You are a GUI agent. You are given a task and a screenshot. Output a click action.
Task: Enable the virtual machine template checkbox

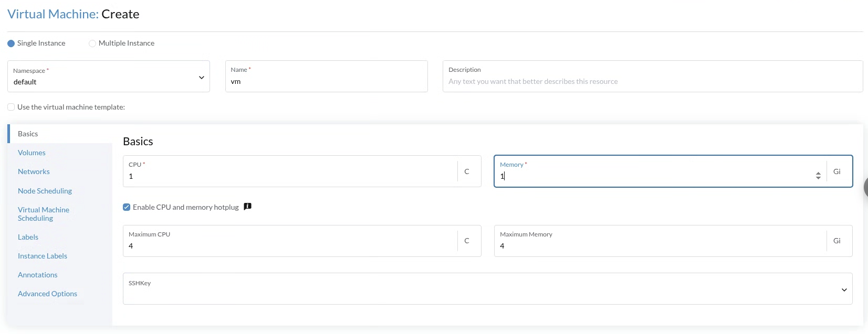tap(11, 107)
